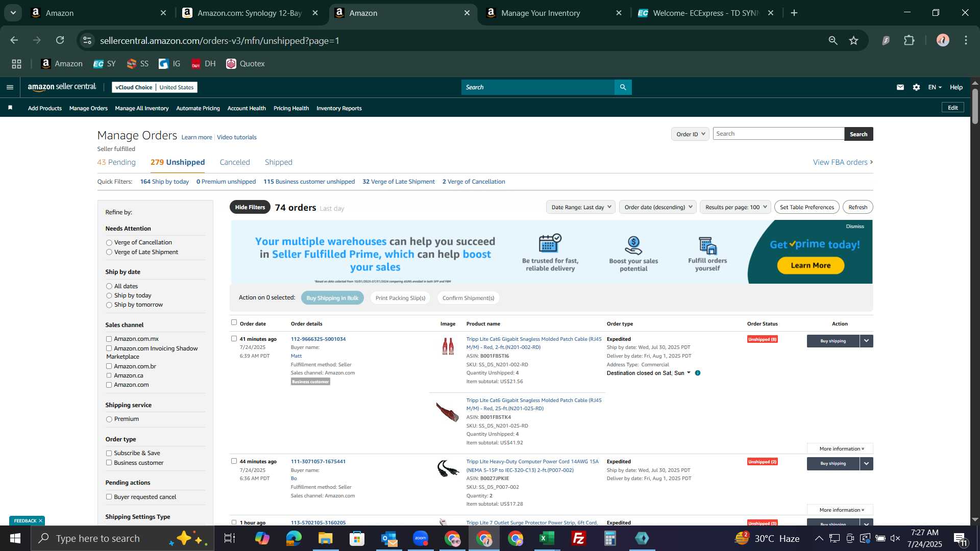Viewport: 980px width, 551px height.
Task: Click the Refresh orders button
Action: [857, 207]
